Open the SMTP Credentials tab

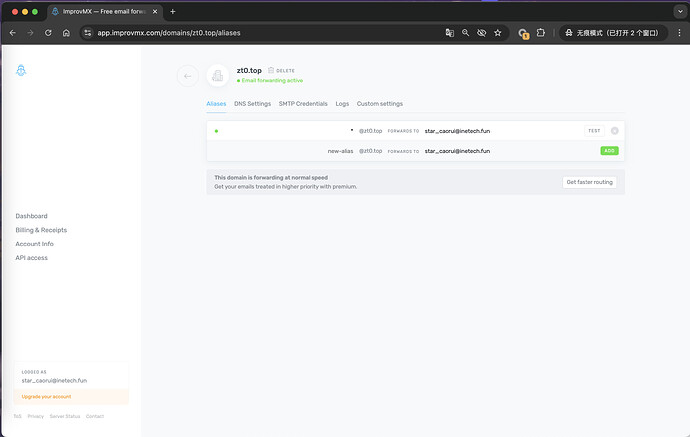pos(303,104)
